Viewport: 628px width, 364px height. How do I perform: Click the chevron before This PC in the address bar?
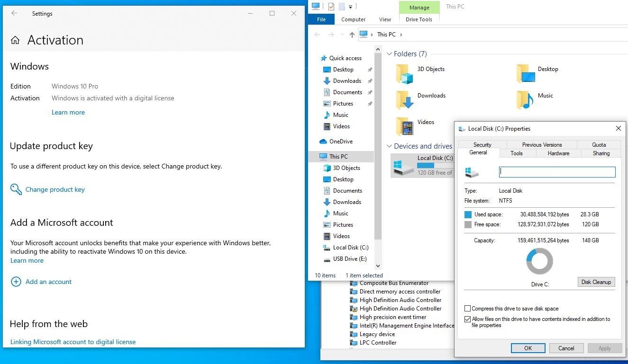373,35
